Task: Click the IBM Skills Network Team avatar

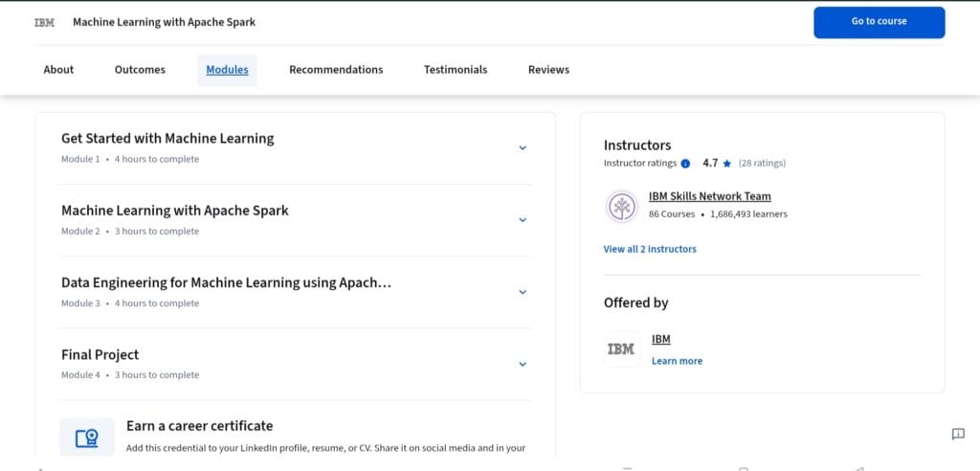Action: pyautogui.click(x=621, y=207)
